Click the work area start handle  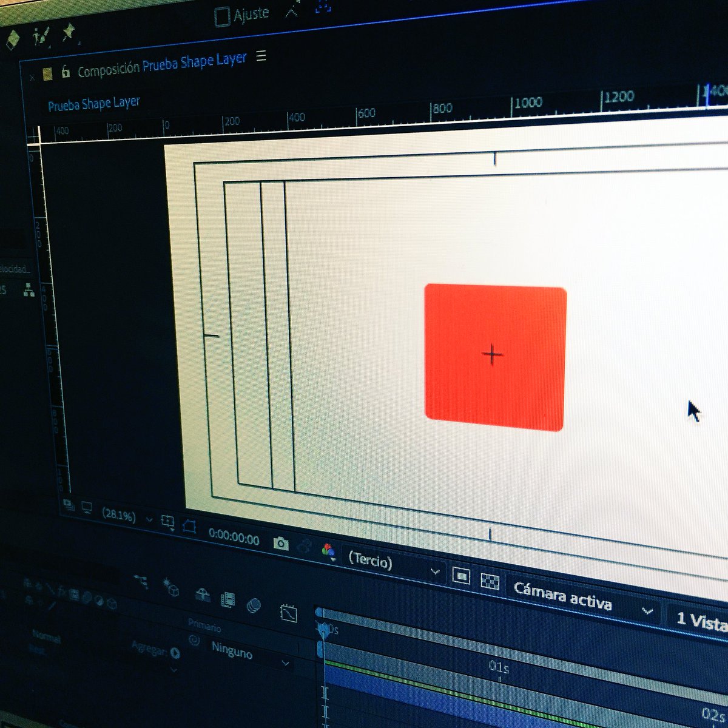[320, 650]
